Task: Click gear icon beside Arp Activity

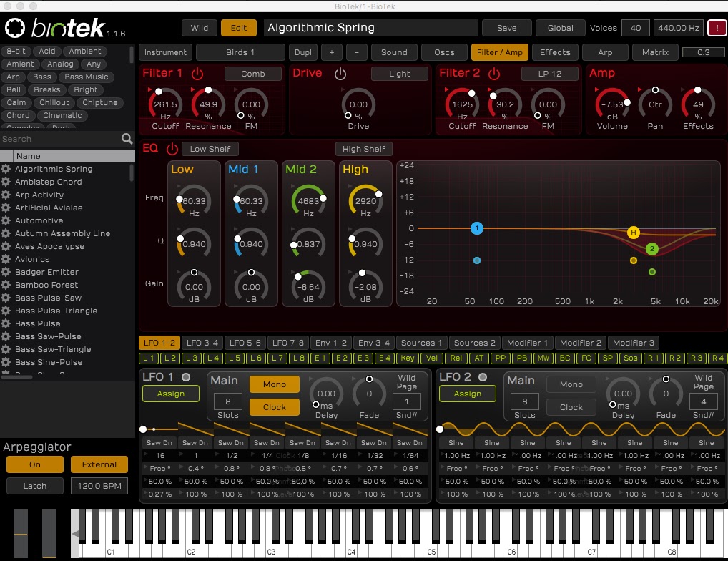Action: coord(6,195)
